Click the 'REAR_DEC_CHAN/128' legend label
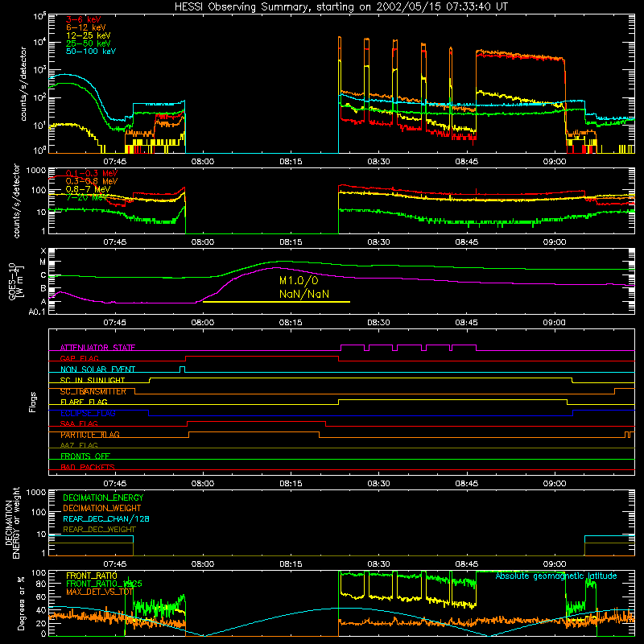This screenshot has width=644, height=644. point(106,518)
